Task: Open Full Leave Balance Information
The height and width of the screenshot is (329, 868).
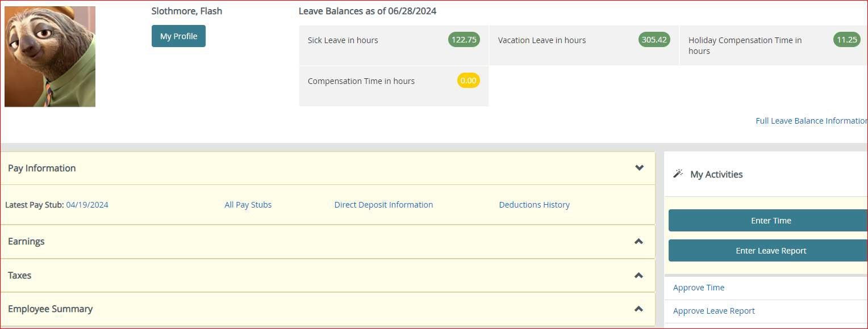Action: pyautogui.click(x=811, y=120)
